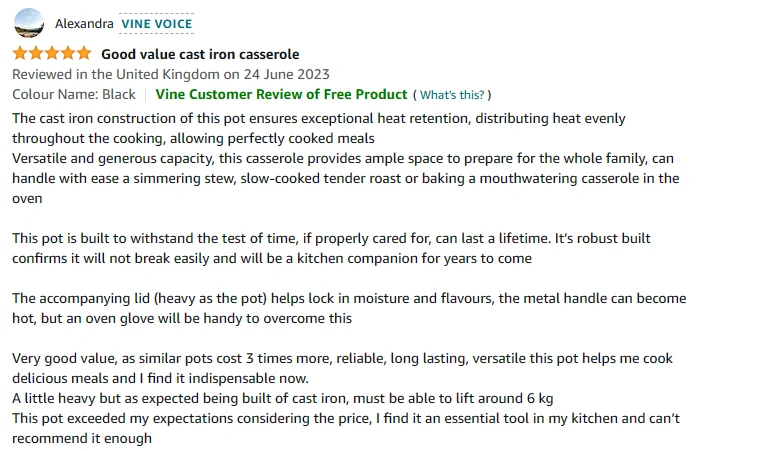Click the line starting 'This pot exceeded my expectations'
This screenshot has width=760, height=451.
click(340, 418)
